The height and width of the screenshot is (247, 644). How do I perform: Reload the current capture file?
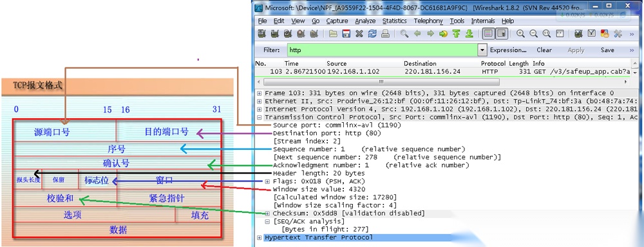[372, 33]
